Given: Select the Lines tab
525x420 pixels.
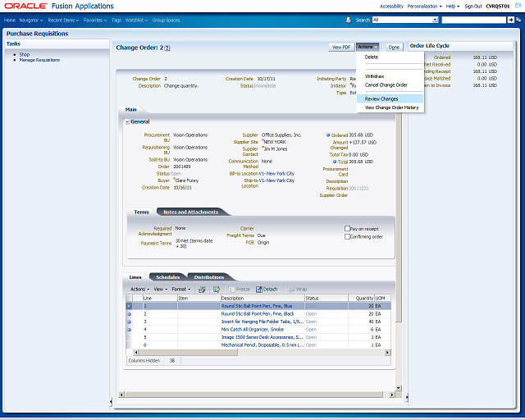Looking at the screenshot, I should [135, 277].
